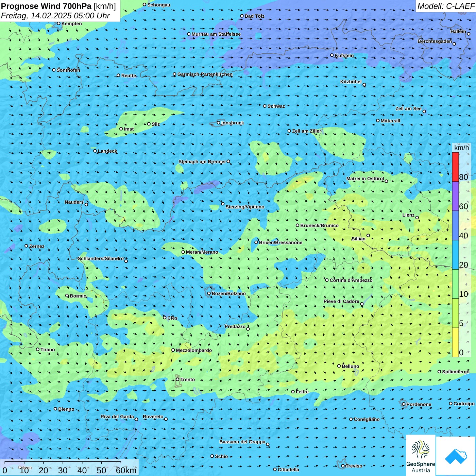This screenshot has height=476, width=476.
Task: Click the 'Pieve di Cadore' label
Action: pyautogui.click(x=341, y=301)
